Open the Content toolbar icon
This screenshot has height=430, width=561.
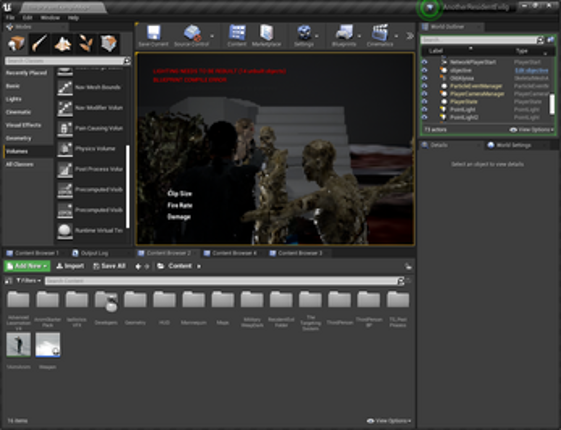(x=237, y=33)
